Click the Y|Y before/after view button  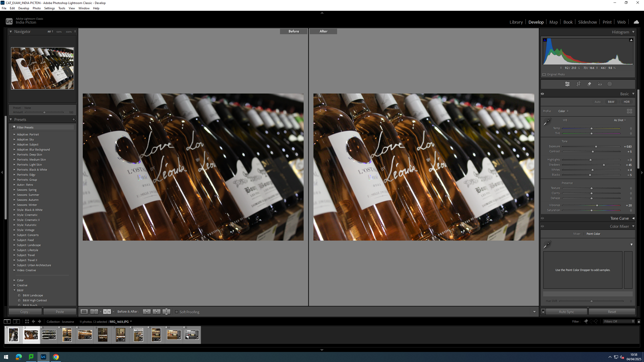(x=107, y=312)
